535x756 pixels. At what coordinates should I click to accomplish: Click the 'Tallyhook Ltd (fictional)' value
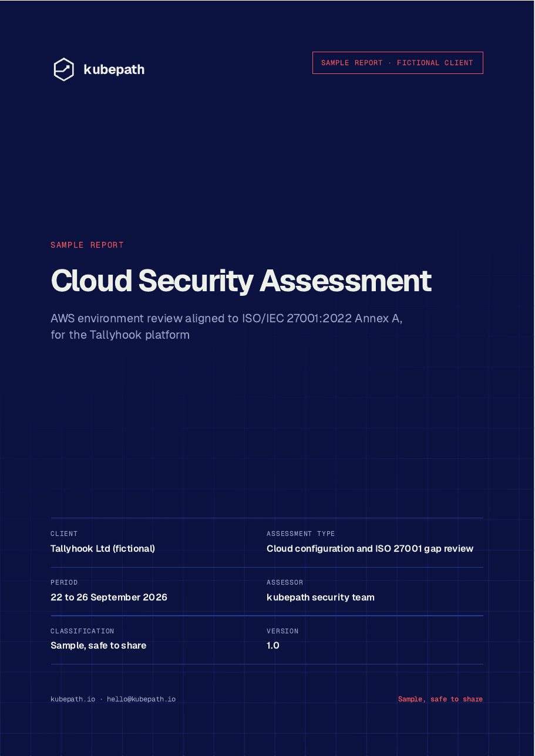(103, 549)
